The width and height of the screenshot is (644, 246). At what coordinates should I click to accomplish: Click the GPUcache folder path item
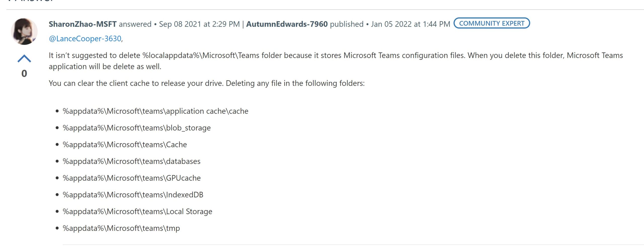click(x=132, y=178)
